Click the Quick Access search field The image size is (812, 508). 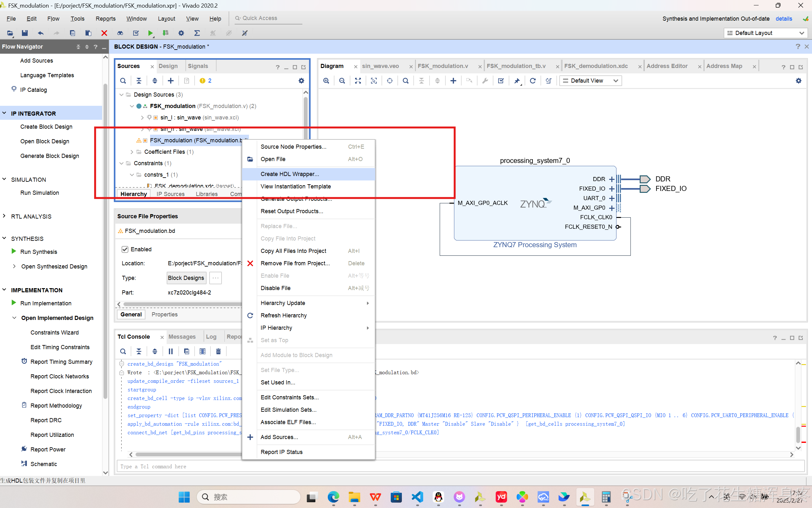coord(268,18)
